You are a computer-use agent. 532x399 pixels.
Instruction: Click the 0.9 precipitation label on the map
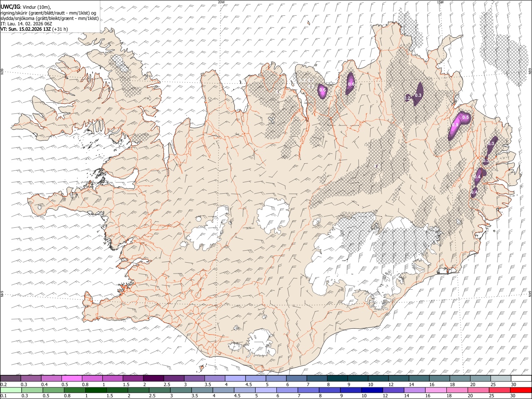pyautogui.click(x=455, y=125)
